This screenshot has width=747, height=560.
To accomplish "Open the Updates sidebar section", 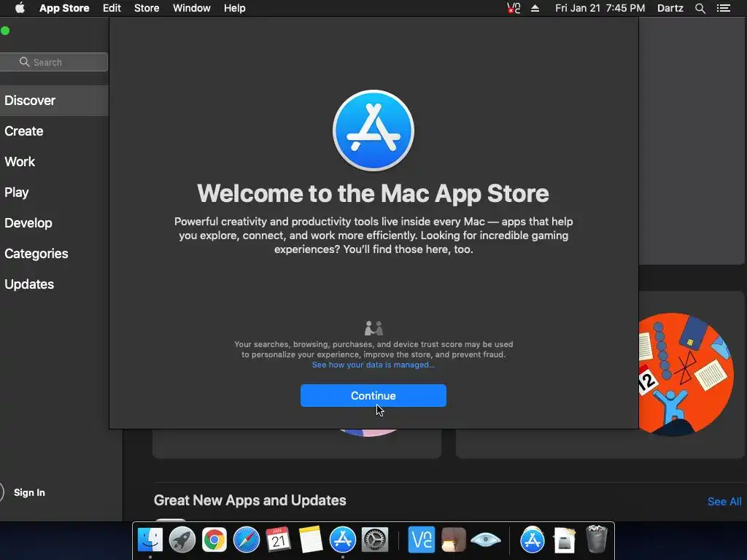I will click(x=29, y=284).
